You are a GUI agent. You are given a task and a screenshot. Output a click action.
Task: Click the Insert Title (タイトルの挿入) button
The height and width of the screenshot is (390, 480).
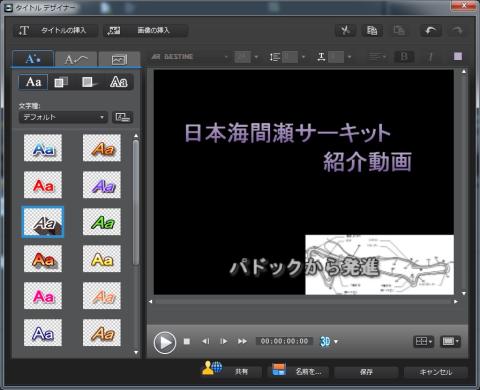tap(55, 31)
